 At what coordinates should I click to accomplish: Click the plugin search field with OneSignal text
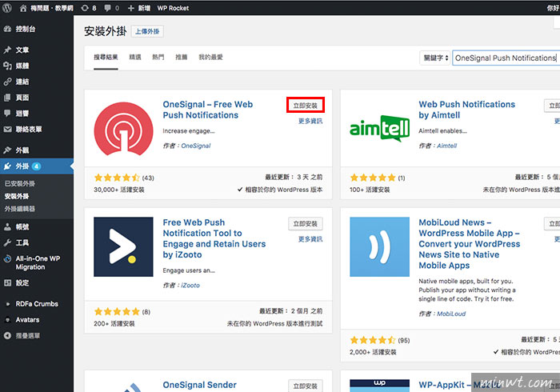click(506, 58)
